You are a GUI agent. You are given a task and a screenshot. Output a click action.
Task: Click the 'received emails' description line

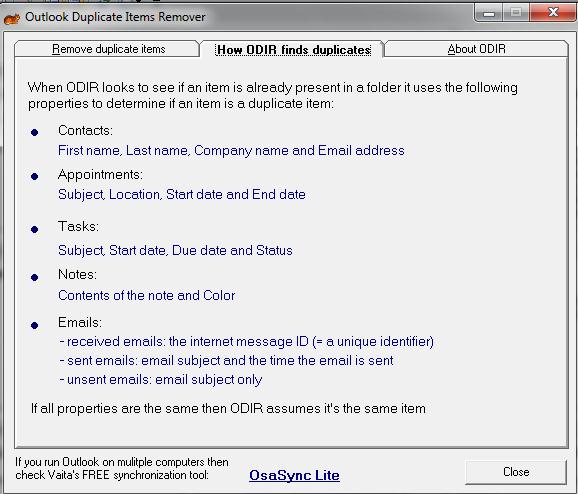(x=247, y=342)
